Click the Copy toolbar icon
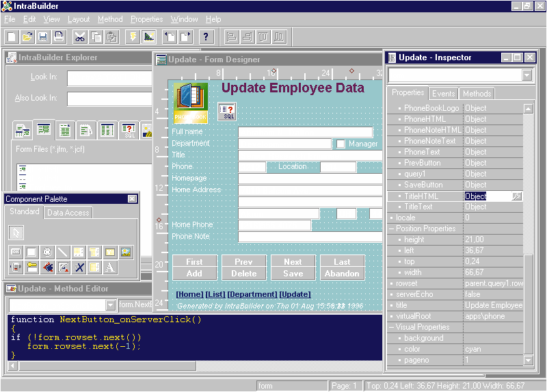Screen dimensions: 547x392 [96, 37]
